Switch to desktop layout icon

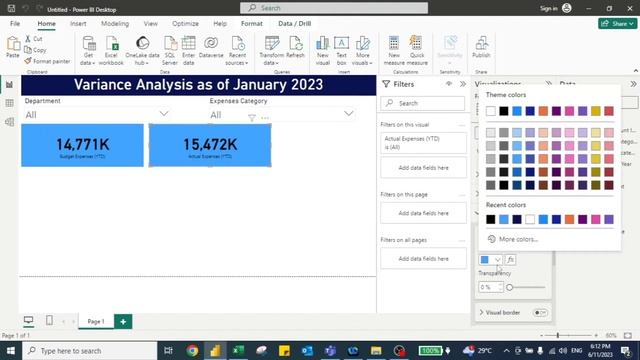28,320
